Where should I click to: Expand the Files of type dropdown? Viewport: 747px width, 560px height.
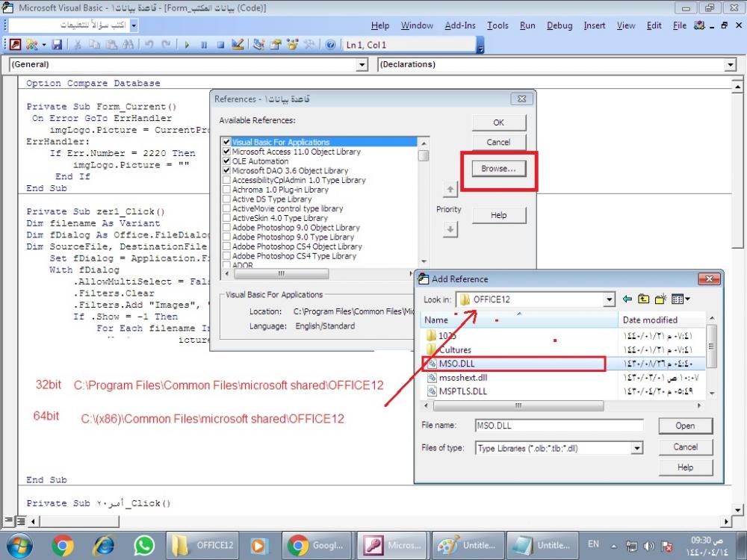click(x=637, y=448)
